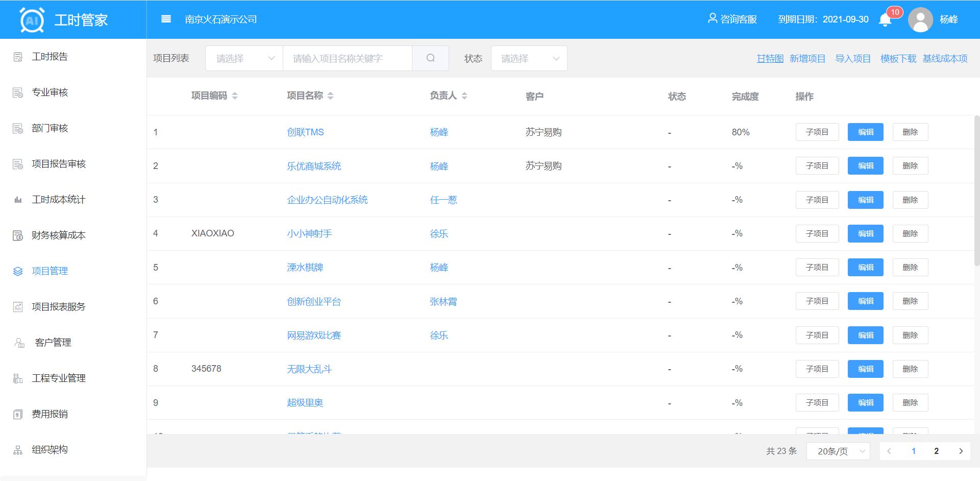Navigate to 客户管理 in sidebar

[x=53, y=343]
